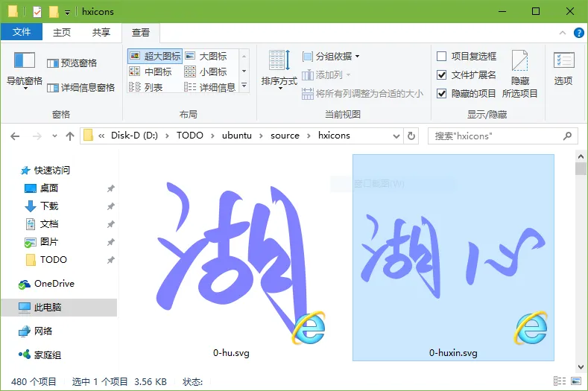This screenshot has height=391, width=588.
Task: Expand the address bar history dropdown
Action: 396,136
